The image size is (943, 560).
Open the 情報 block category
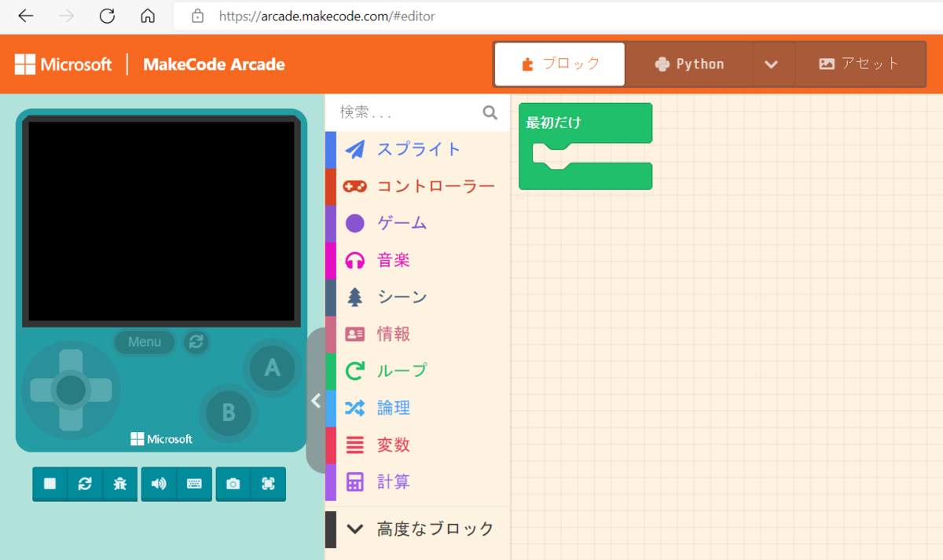coord(417,334)
